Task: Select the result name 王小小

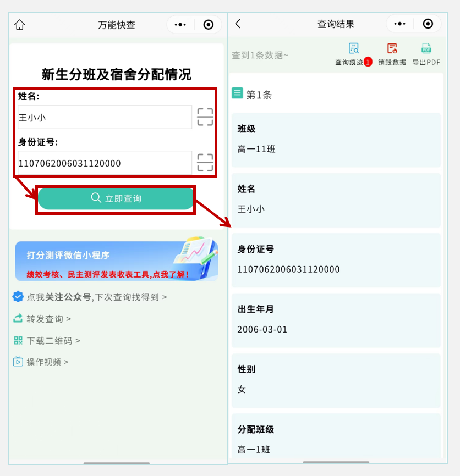Action: point(251,209)
